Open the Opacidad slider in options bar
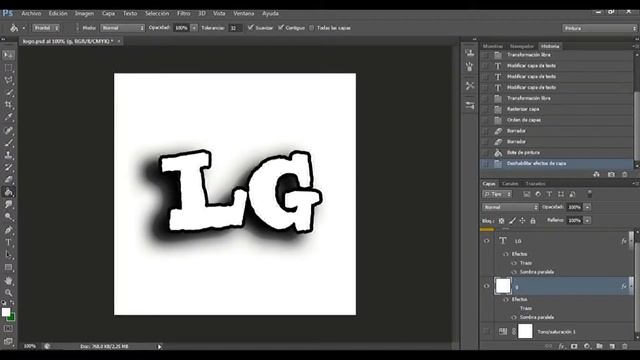 [194, 28]
